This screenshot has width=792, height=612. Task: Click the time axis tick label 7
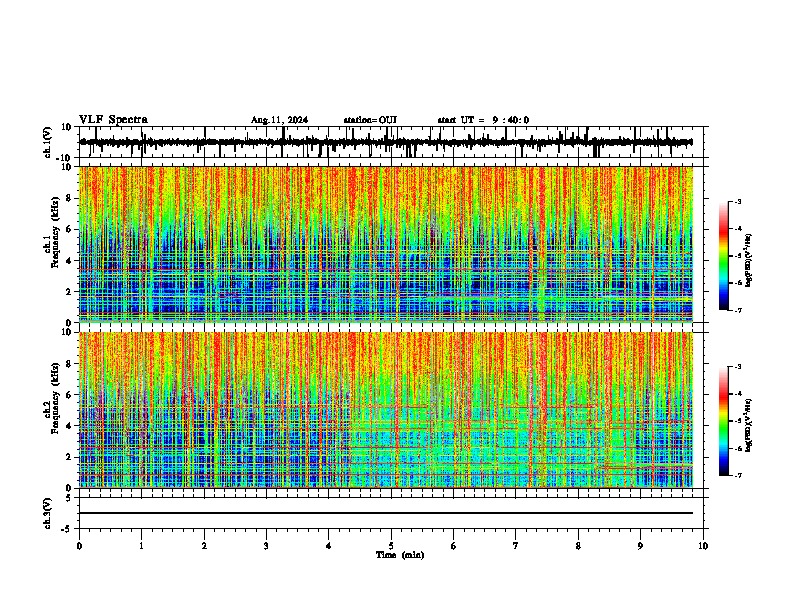[516, 546]
